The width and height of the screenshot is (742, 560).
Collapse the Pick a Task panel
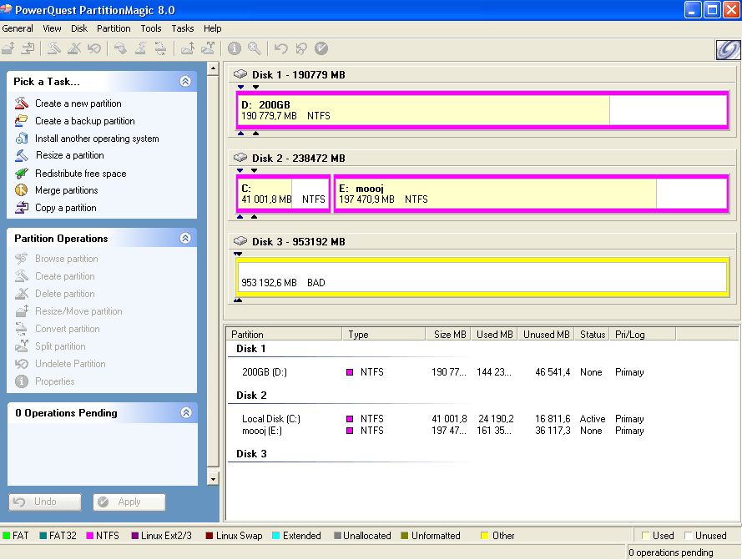(185, 82)
